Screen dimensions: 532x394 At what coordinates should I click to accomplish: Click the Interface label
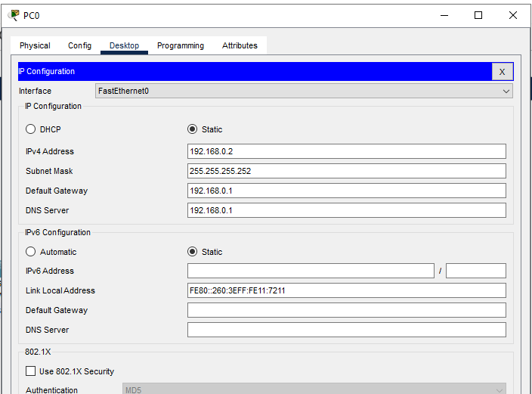point(35,91)
